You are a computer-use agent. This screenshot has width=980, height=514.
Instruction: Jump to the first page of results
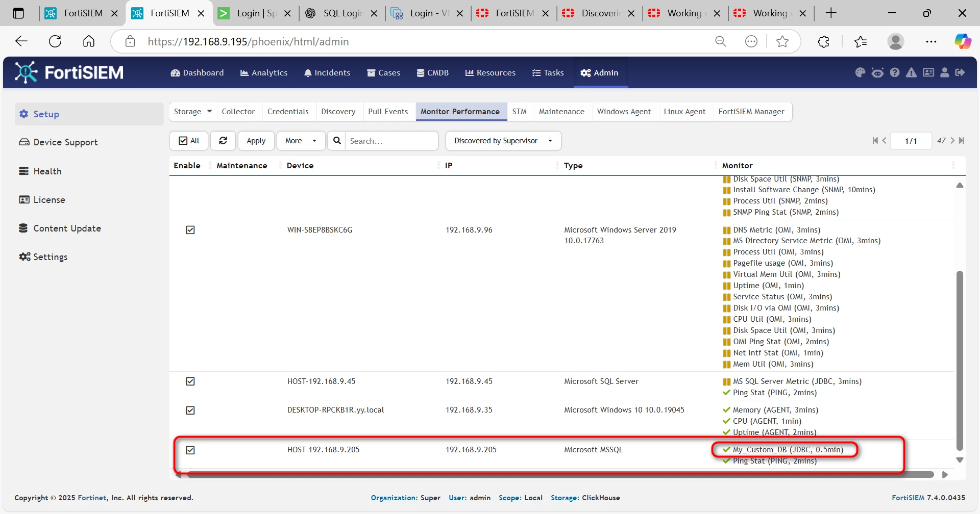tap(875, 141)
